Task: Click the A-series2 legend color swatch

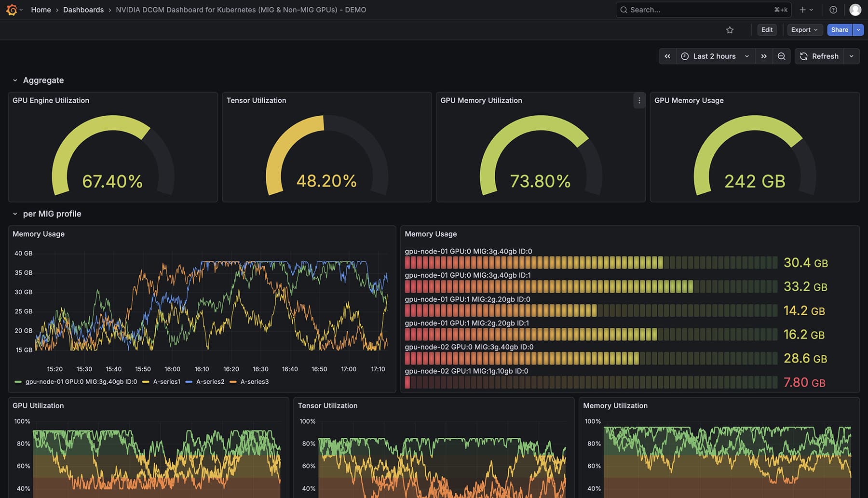Action: pyautogui.click(x=188, y=381)
